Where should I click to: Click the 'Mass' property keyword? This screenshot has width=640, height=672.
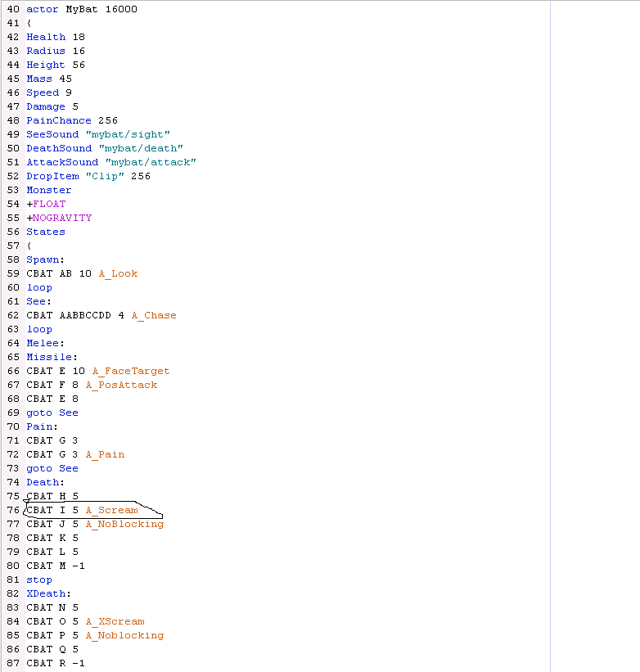[x=39, y=79]
